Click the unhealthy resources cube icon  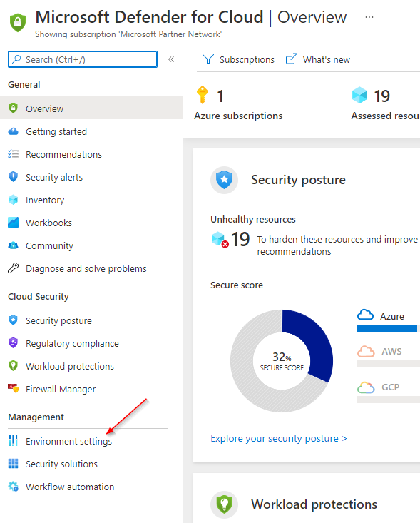(220, 240)
